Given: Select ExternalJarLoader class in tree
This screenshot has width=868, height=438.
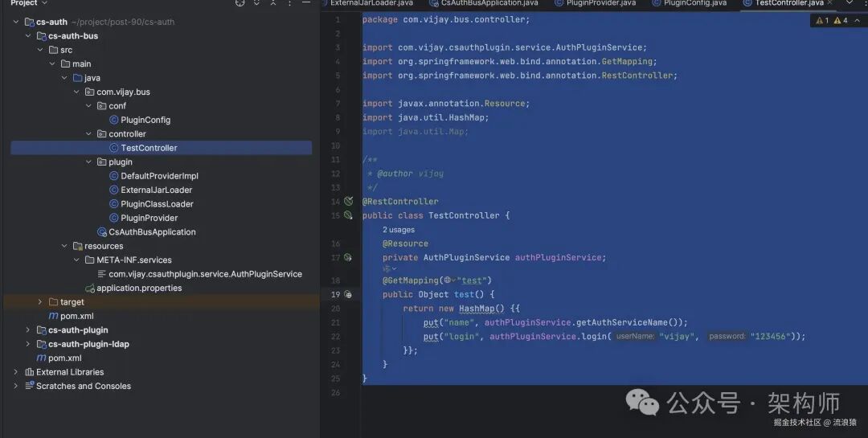Looking at the screenshot, I should coord(156,190).
